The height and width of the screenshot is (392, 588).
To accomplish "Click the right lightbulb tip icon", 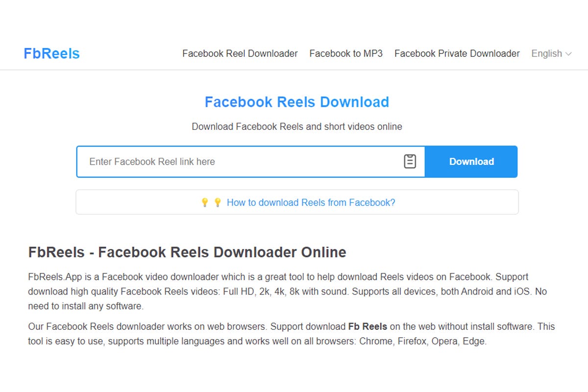I will [x=218, y=202].
